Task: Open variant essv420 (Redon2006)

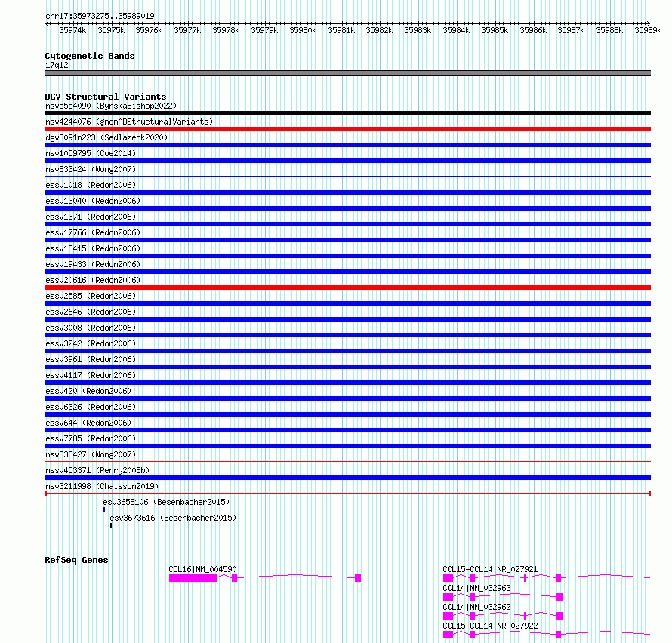Action: pos(88,391)
